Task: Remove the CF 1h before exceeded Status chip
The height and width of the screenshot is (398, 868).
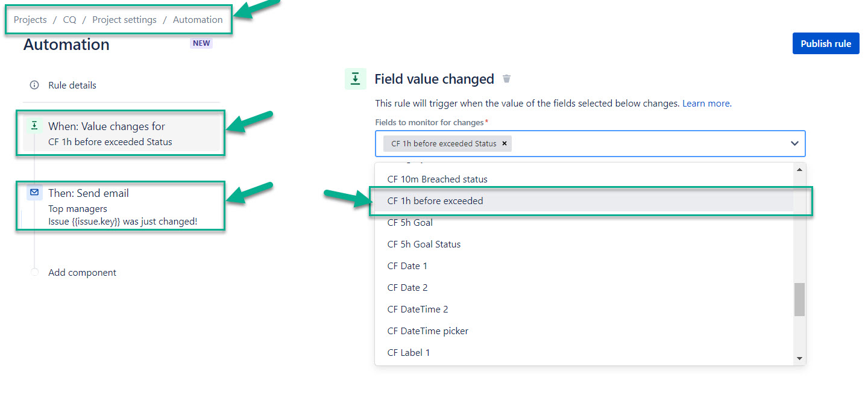Action: pyautogui.click(x=505, y=143)
